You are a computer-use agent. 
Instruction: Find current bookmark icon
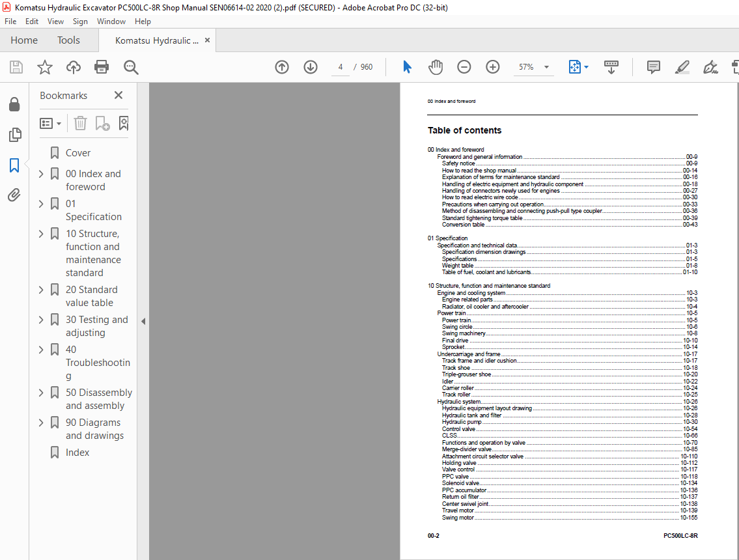click(124, 123)
